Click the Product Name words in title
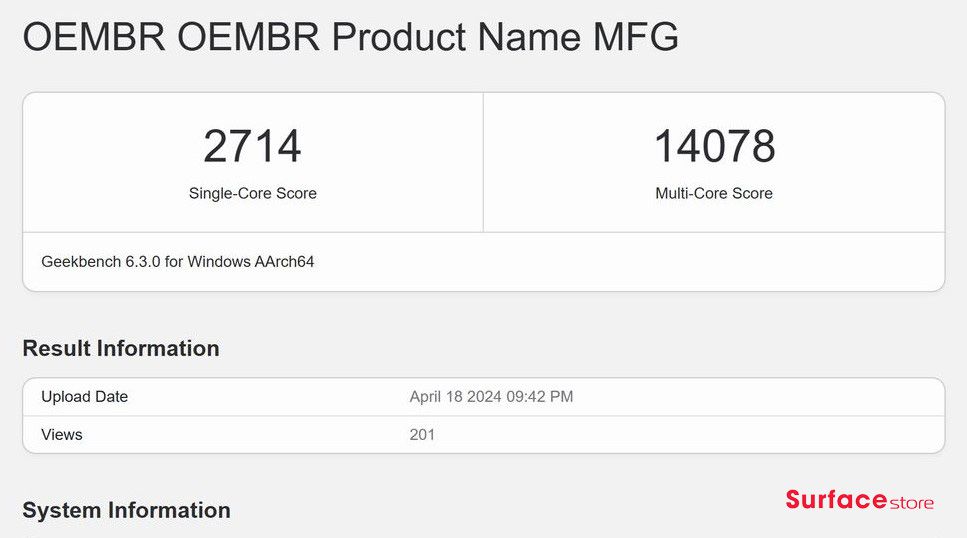Image resolution: width=967 pixels, height=538 pixels. coord(456,36)
